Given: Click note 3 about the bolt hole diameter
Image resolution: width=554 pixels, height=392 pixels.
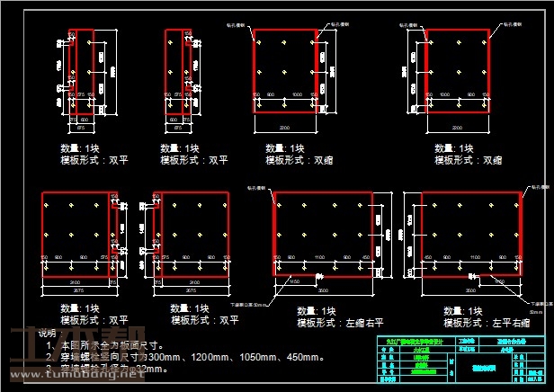Looking at the screenshot, I should click(x=117, y=369).
